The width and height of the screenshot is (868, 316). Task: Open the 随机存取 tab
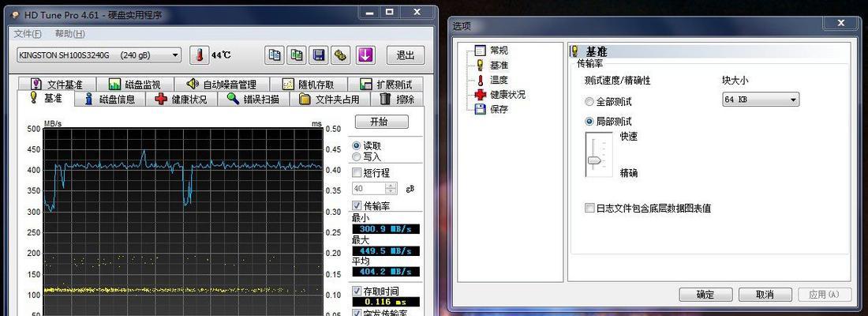pos(309,85)
